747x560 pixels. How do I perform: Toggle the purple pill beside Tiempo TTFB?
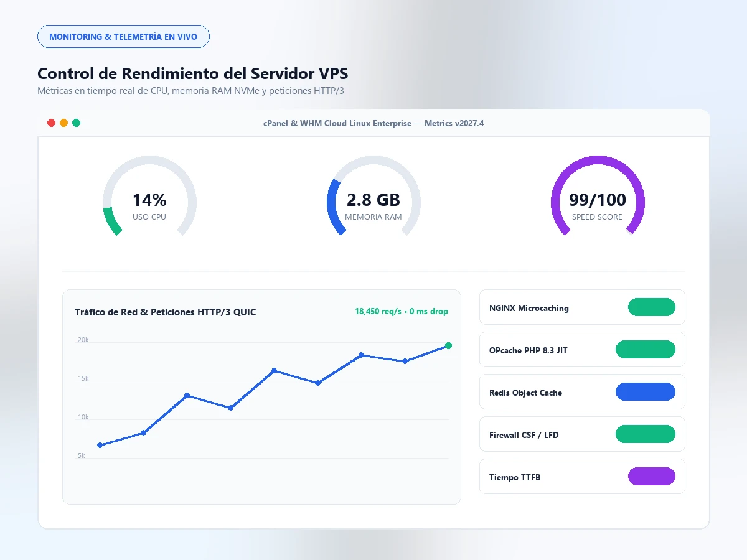coord(652,477)
